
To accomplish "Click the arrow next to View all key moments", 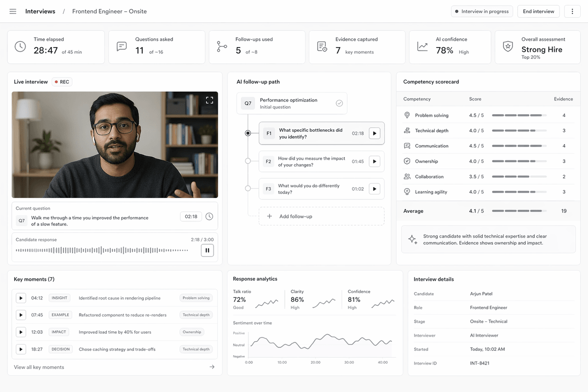I will 212,367.
